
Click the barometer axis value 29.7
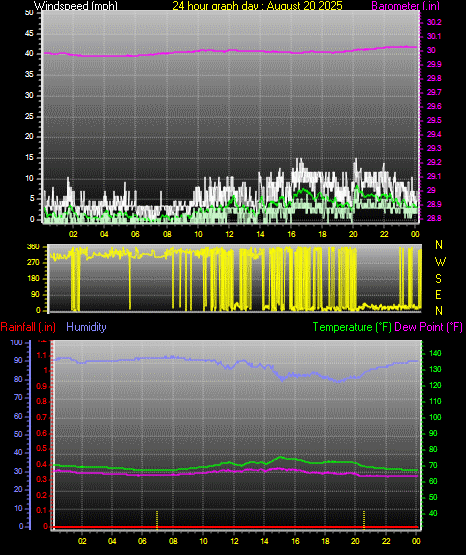pos(434,92)
